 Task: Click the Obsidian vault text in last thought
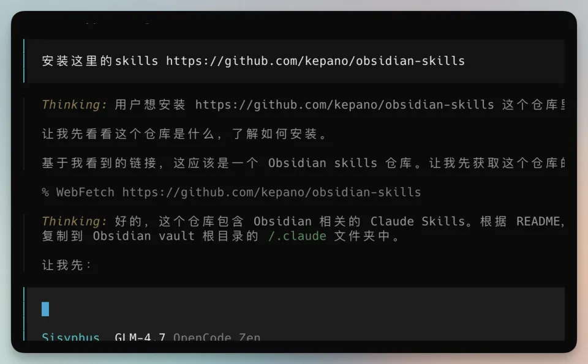(143, 236)
